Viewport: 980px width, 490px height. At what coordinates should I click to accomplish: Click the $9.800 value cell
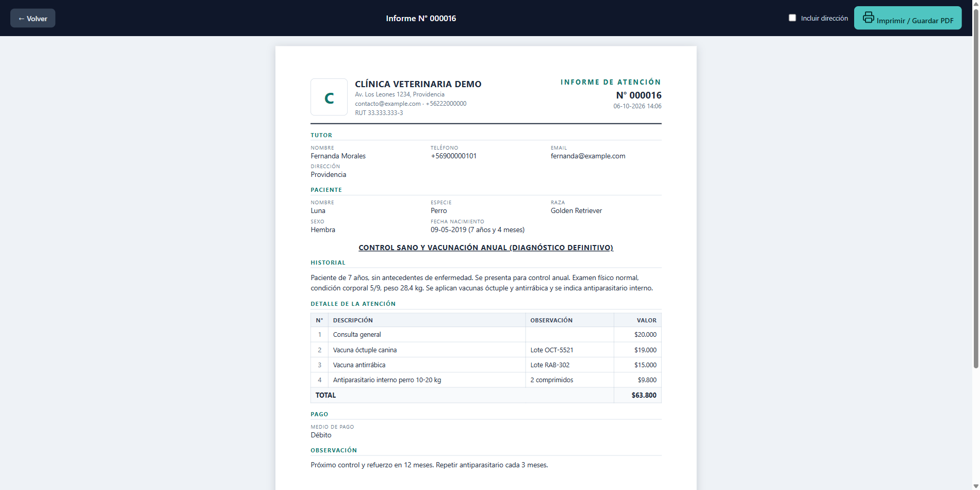tap(638, 380)
